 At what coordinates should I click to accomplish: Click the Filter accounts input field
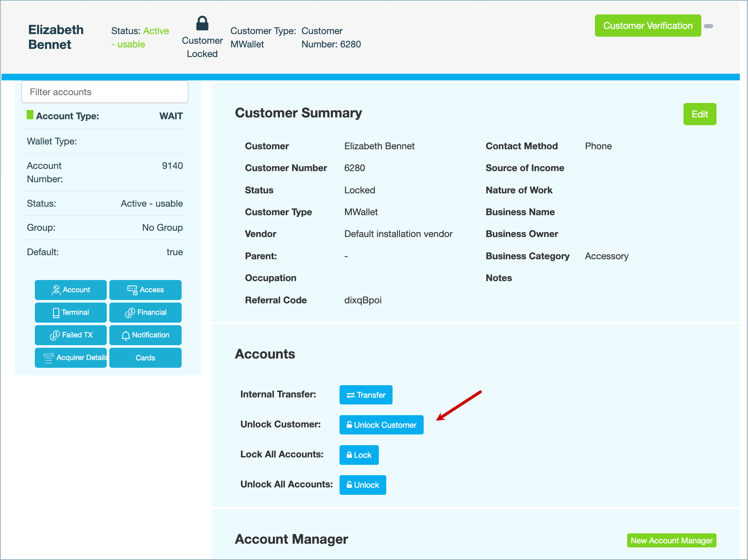tap(105, 92)
